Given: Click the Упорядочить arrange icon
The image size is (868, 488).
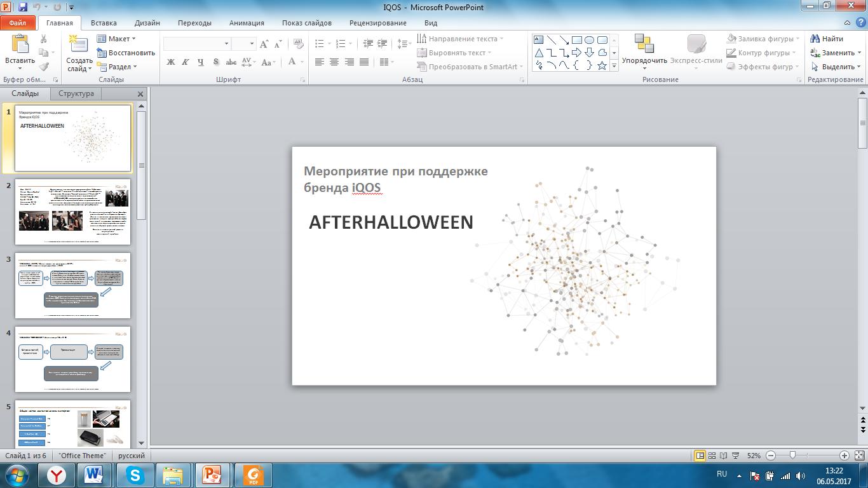Looking at the screenshot, I should coord(644,44).
